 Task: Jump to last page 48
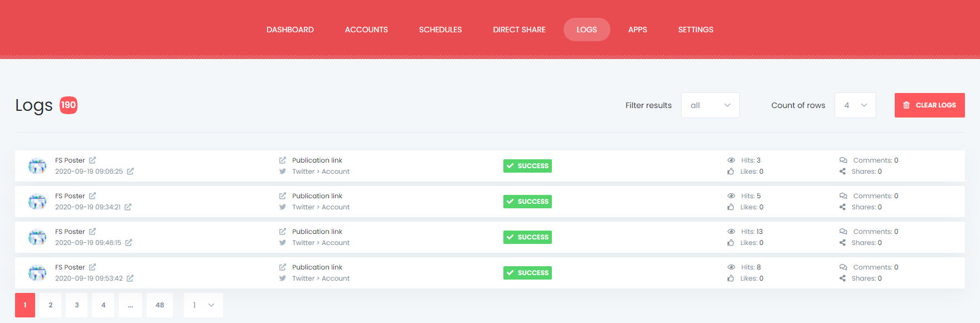coord(160,305)
